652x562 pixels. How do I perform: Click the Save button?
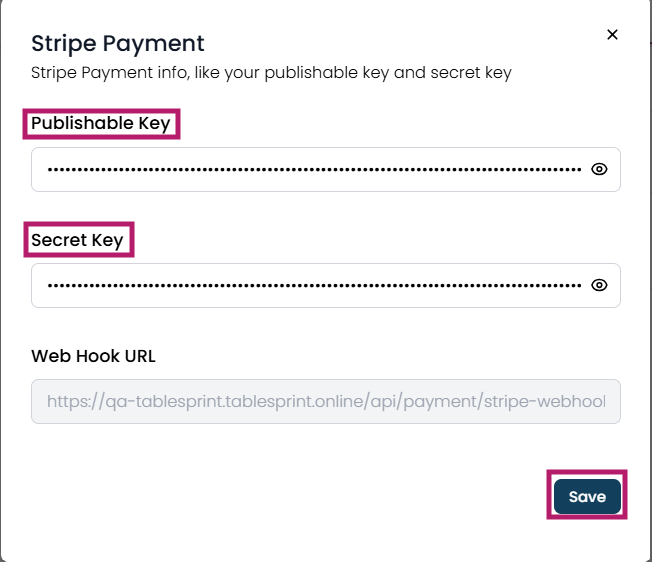click(x=587, y=496)
